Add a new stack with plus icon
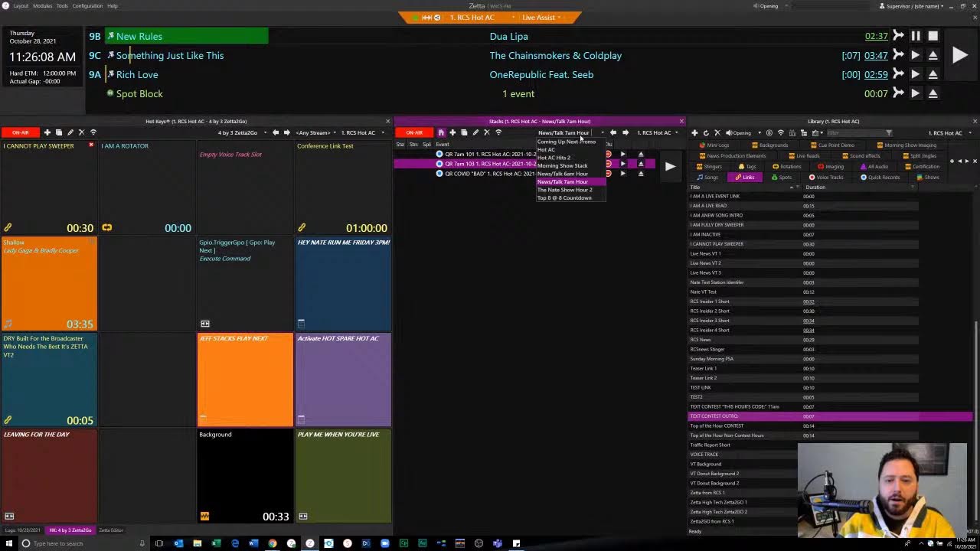Image resolution: width=980 pixels, height=551 pixels. point(452,132)
